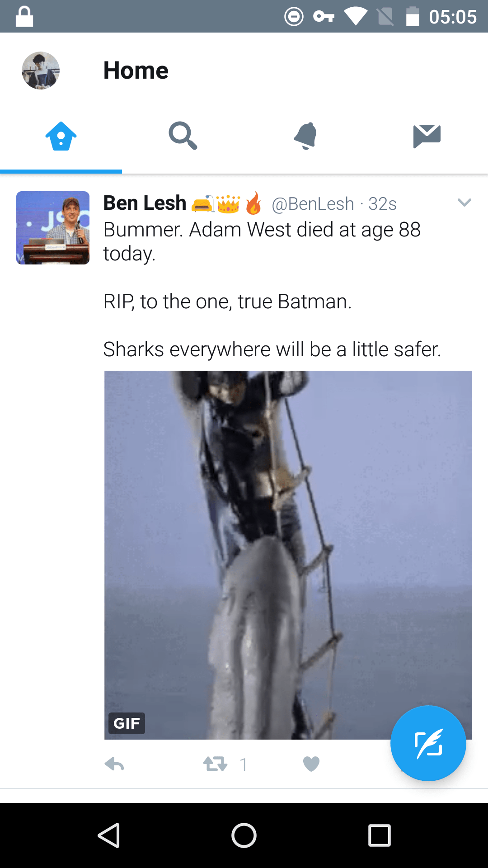Open the Notifications bell tab

pyautogui.click(x=305, y=136)
